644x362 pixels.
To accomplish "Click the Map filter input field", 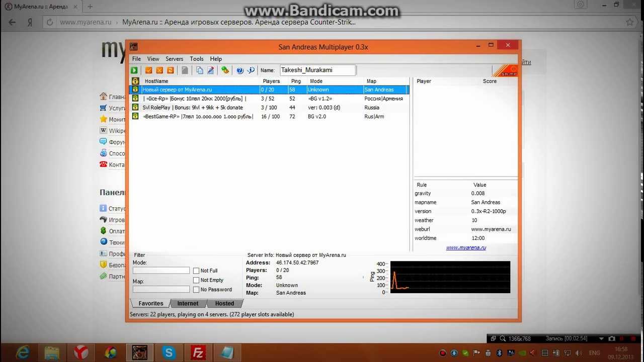I will [x=161, y=289].
